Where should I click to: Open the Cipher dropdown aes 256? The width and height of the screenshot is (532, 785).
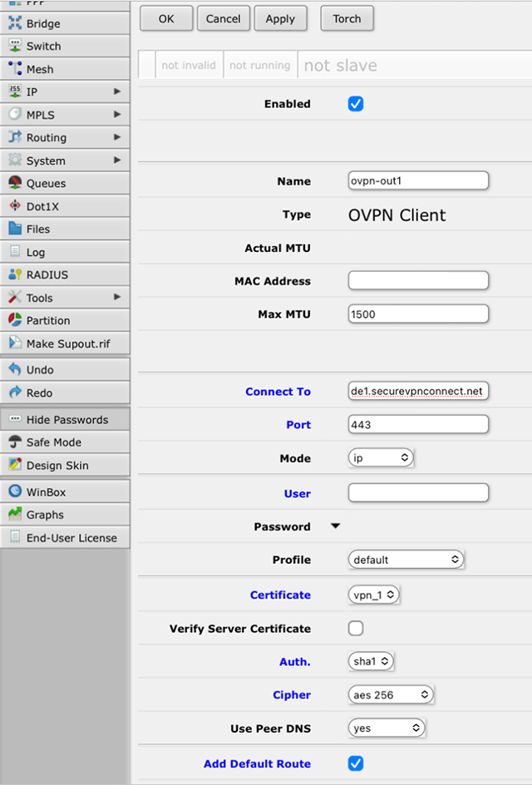(x=391, y=695)
